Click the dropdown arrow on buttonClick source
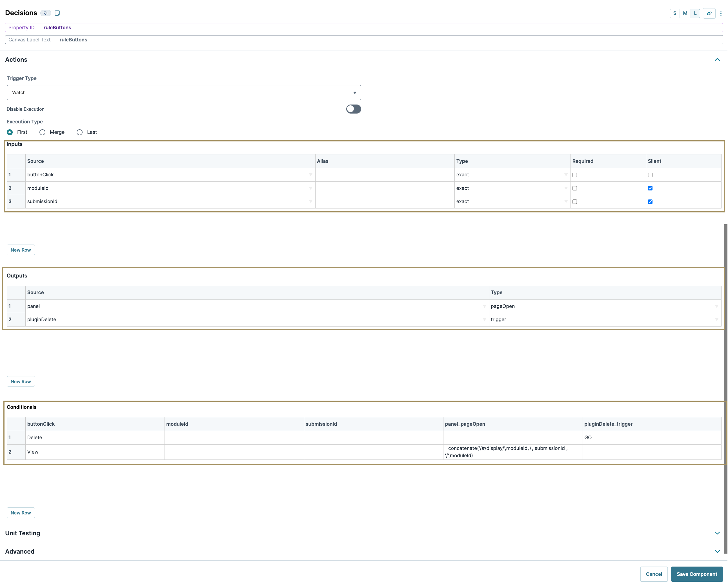Viewport: 728px width, 586px height. pos(310,175)
